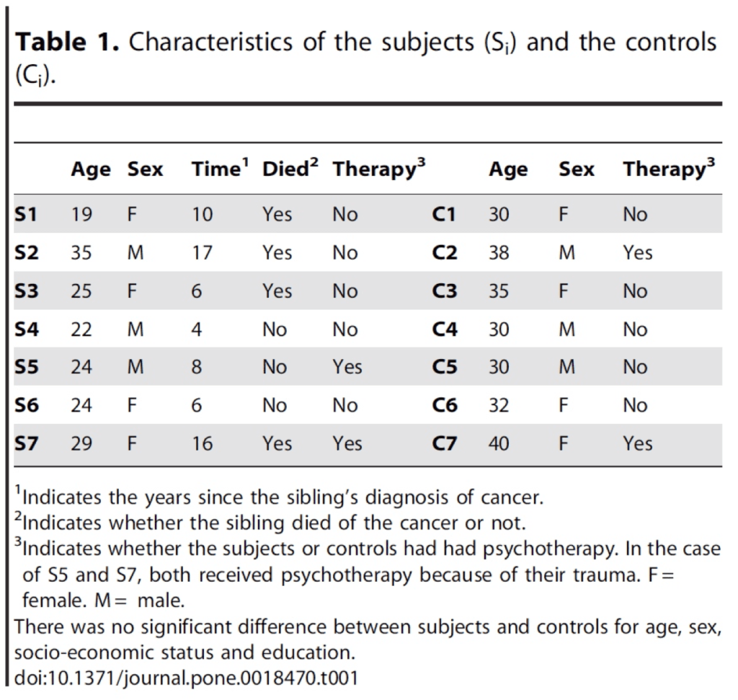Click the S4 row label

(27, 329)
